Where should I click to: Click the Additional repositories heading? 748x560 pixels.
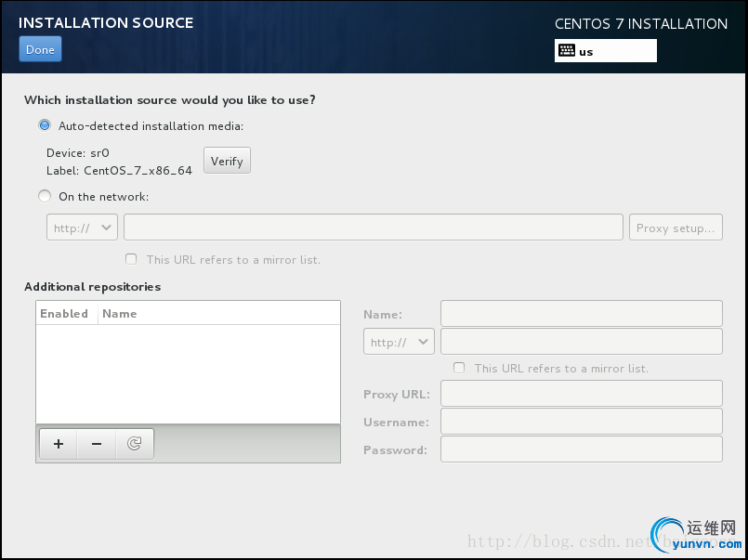tap(93, 286)
